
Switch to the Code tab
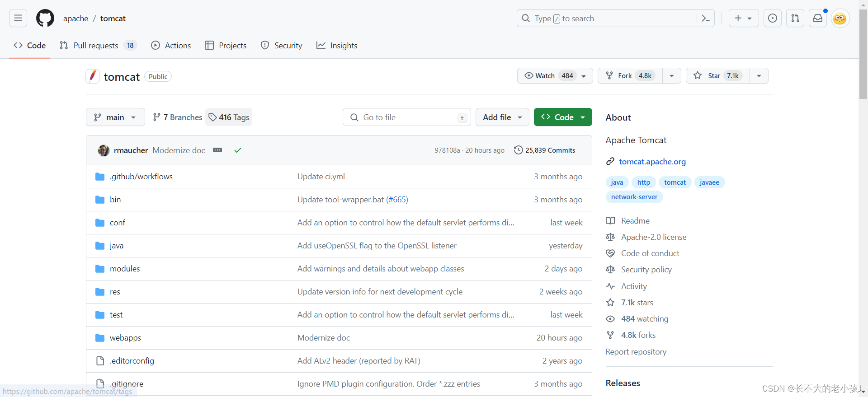(30, 46)
